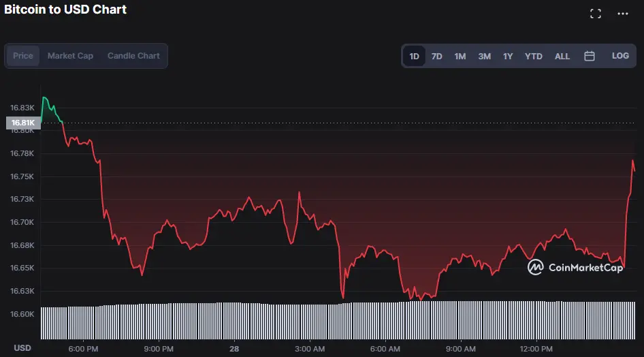Click the 16.81K price label marker
Viewport: 644px width, 357px height.
(22, 123)
